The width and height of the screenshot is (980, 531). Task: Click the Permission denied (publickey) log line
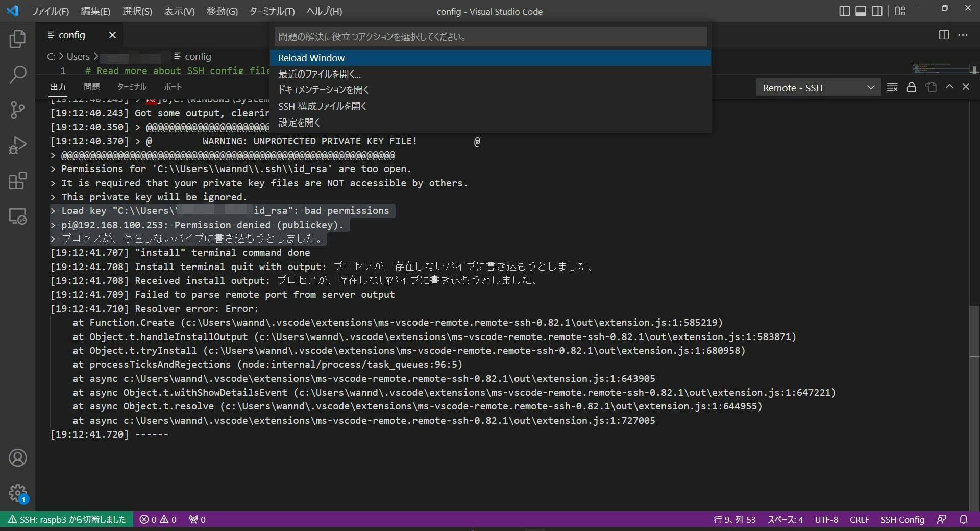203,225
